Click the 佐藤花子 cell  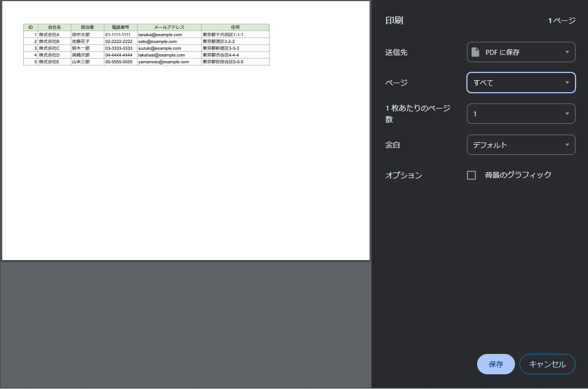tap(87, 41)
